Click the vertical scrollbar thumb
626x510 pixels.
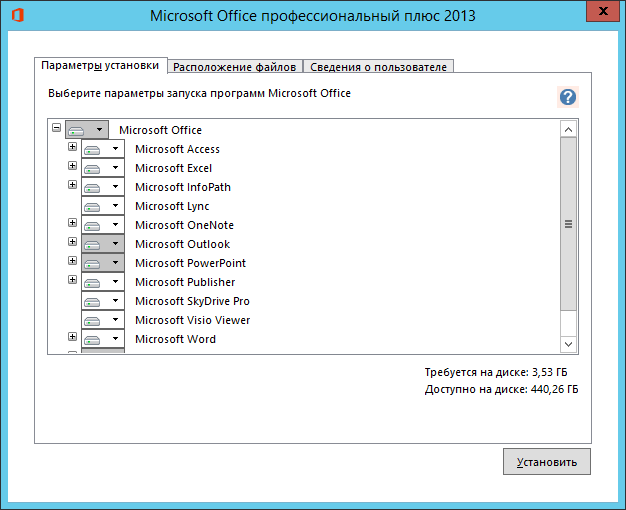click(569, 224)
